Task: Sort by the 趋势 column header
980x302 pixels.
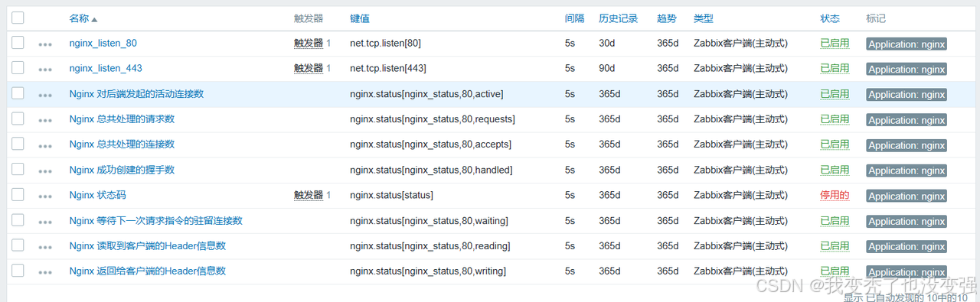Action: 666,18
